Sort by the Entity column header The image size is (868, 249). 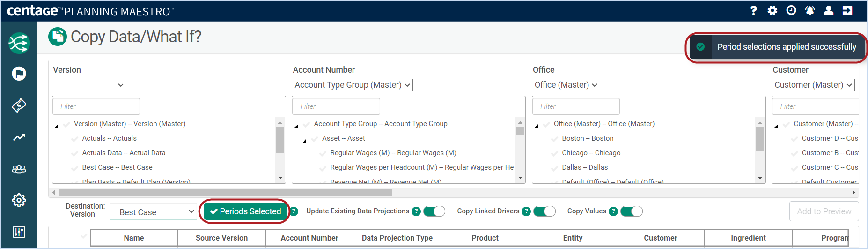pyautogui.click(x=573, y=238)
